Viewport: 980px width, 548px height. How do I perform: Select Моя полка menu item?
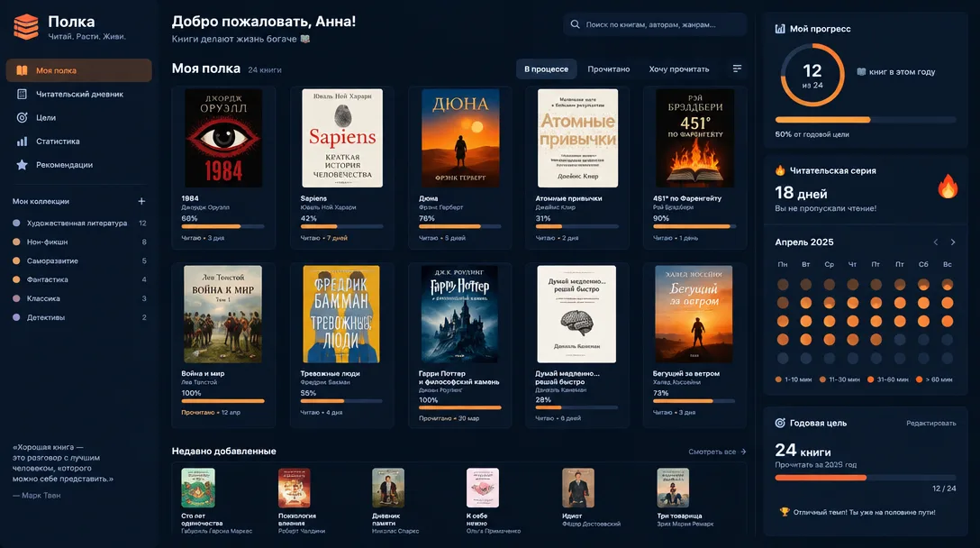[x=78, y=70]
